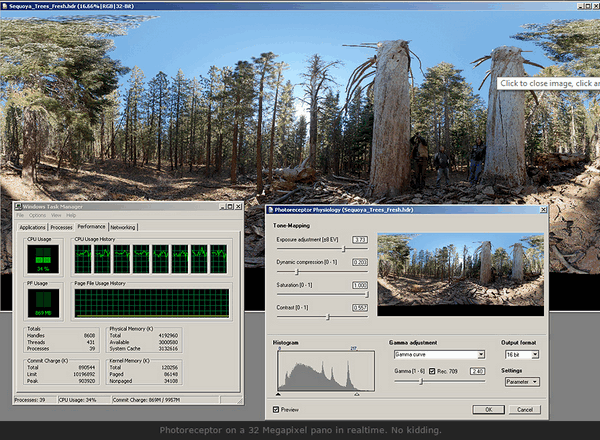Click the Physical Memory Total value 4192960
Image resolution: width=600 pixels, height=440 pixels.
[x=168, y=336]
